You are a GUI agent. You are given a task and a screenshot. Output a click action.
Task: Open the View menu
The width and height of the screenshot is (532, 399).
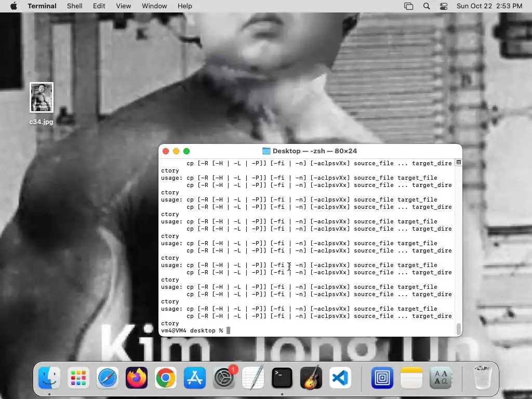click(x=124, y=6)
